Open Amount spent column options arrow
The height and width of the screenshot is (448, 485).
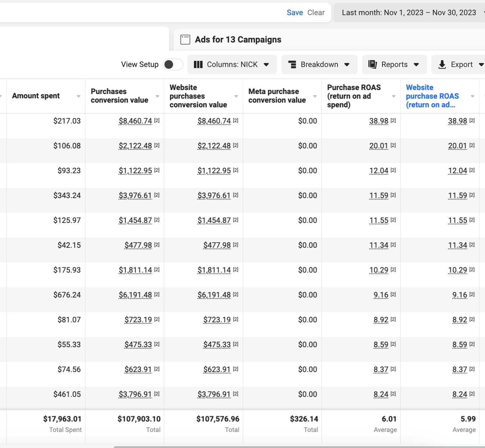pos(78,96)
